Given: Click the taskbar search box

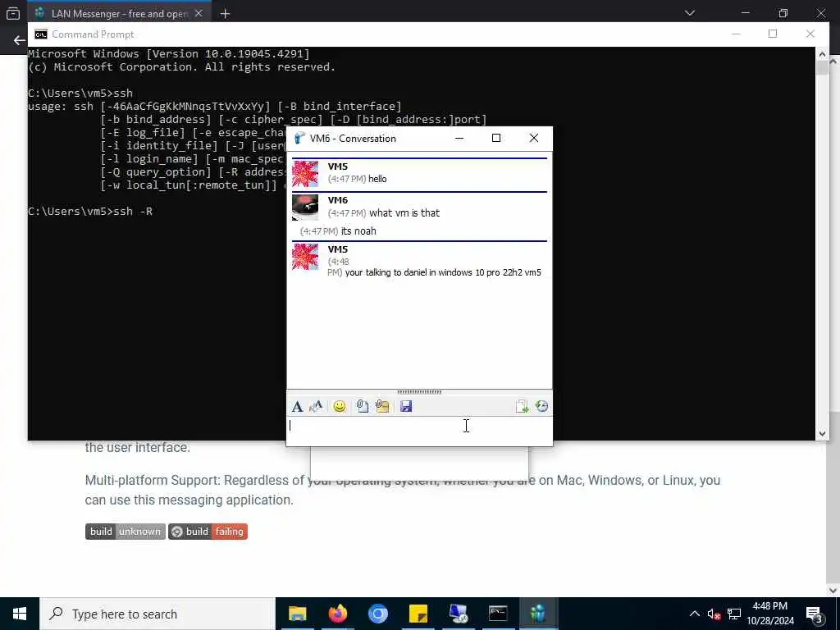Looking at the screenshot, I should pos(157,614).
